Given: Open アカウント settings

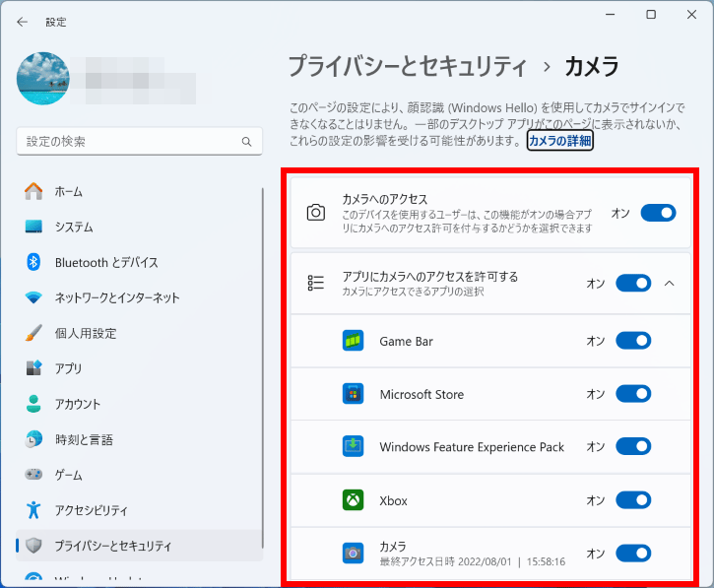Looking at the screenshot, I should point(139,404).
